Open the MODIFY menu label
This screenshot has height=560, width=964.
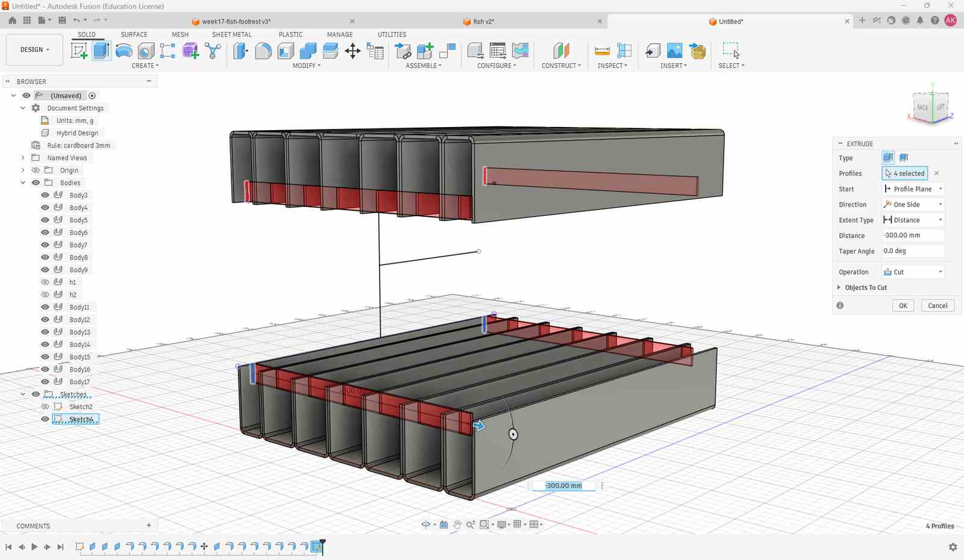[307, 66]
